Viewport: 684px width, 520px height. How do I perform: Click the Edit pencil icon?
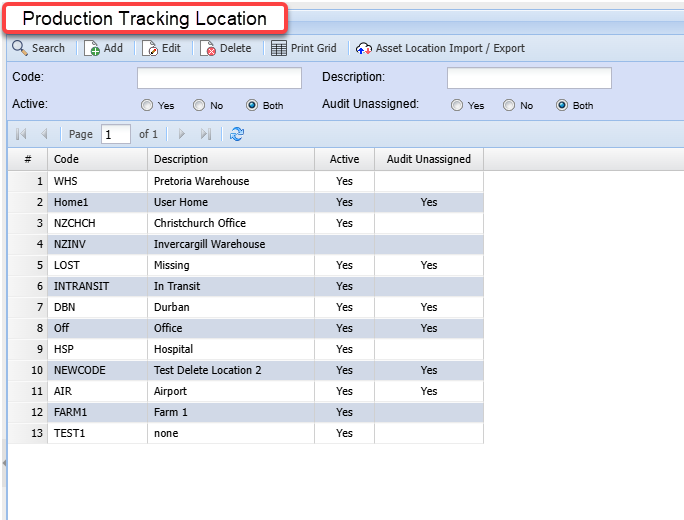pyautogui.click(x=150, y=48)
